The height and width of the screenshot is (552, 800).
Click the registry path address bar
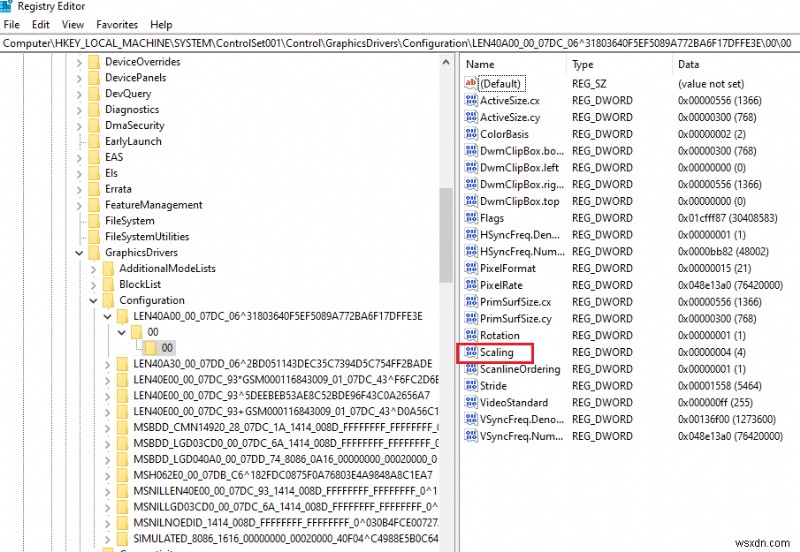(400, 43)
